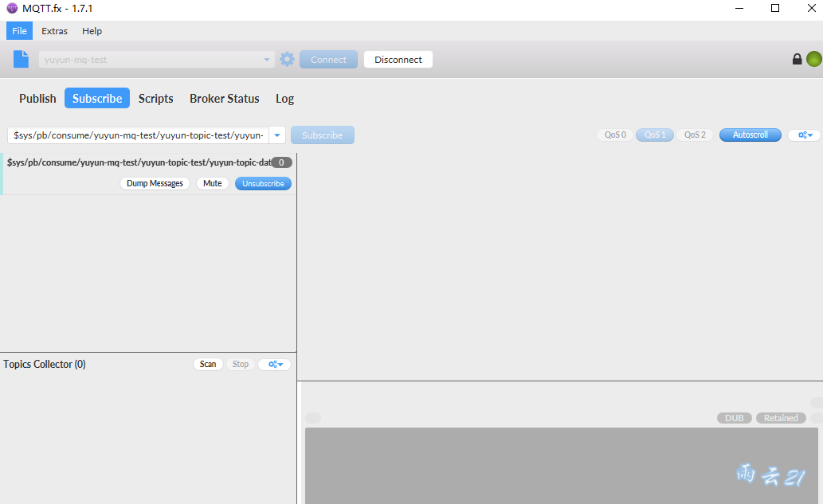Switch to the Publish tab
The height and width of the screenshot is (504, 823).
[37, 99]
